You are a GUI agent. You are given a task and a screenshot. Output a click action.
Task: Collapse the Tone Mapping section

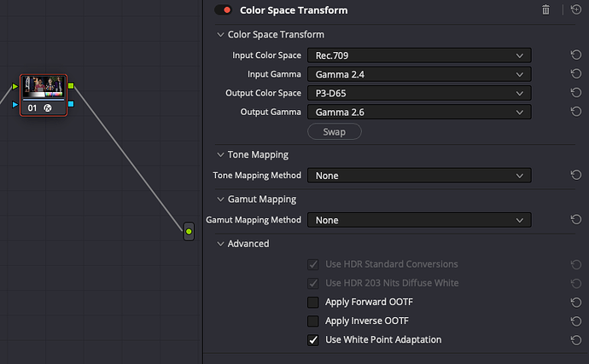tap(220, 154)
